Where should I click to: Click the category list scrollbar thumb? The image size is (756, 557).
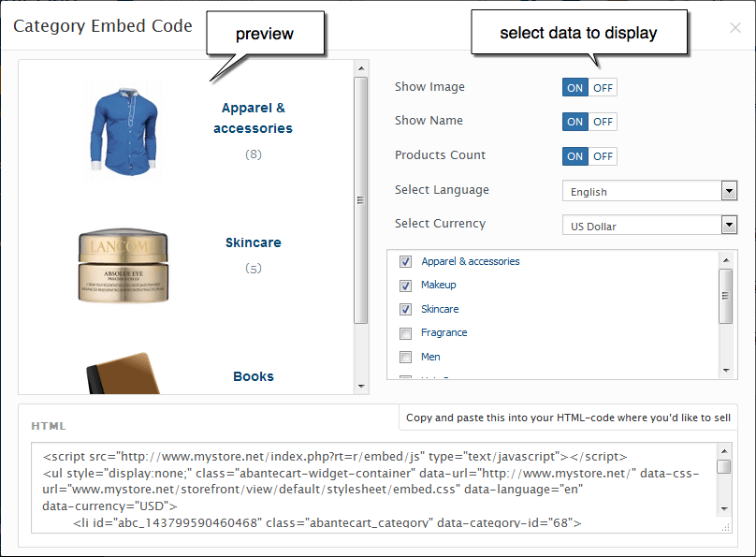pos(726,296)
